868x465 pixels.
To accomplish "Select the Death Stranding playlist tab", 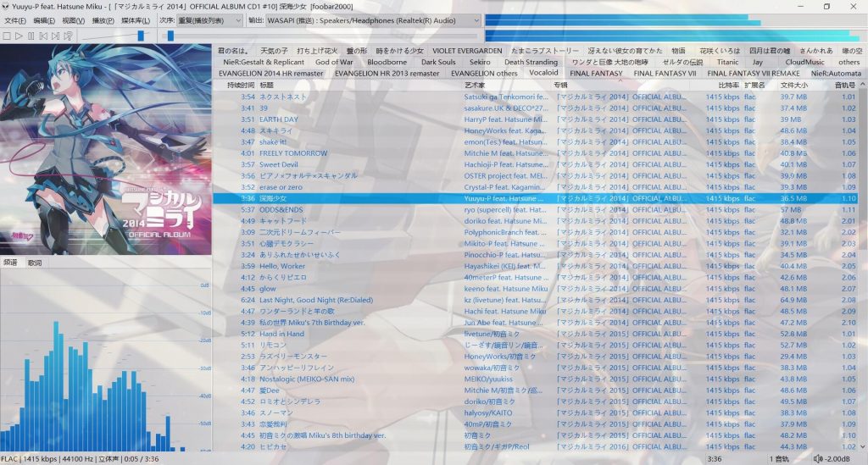I will point(531,62).
